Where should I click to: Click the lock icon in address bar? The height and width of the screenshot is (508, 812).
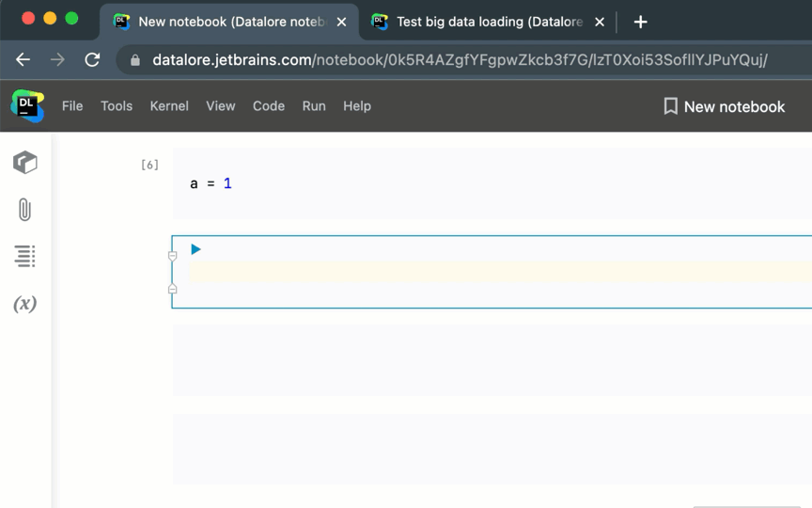pyautogui.click(x=135, y=60)
